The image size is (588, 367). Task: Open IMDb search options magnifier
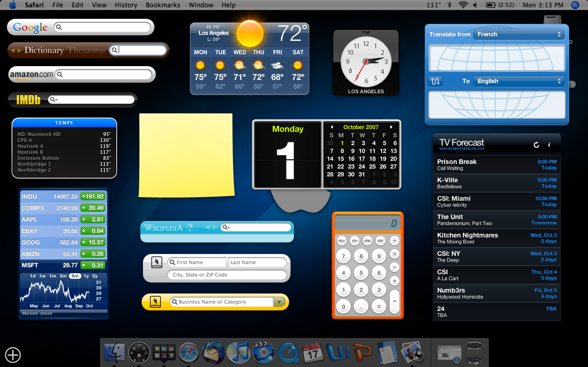point(53,99)
